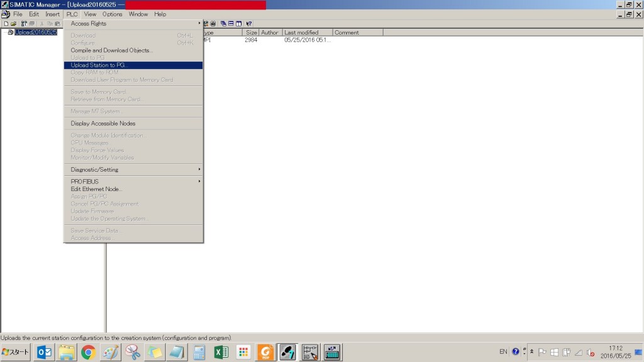Click the network signal tray icon
The image size is (644, 362).
pos(579,352)
